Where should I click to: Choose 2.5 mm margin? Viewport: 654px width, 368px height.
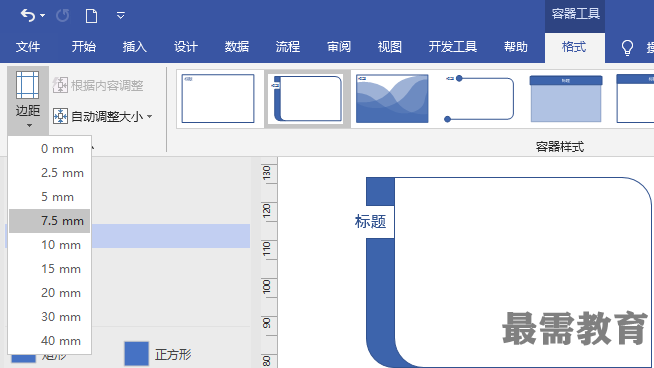pyautogui.click(x=50, y=173)
